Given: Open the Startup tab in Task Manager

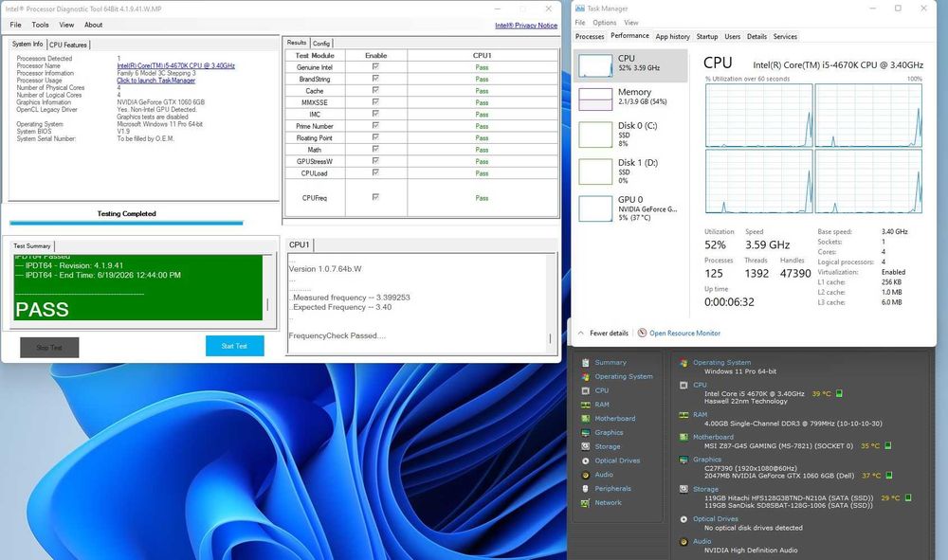Looking at the screenshot, I should point(707,36).
